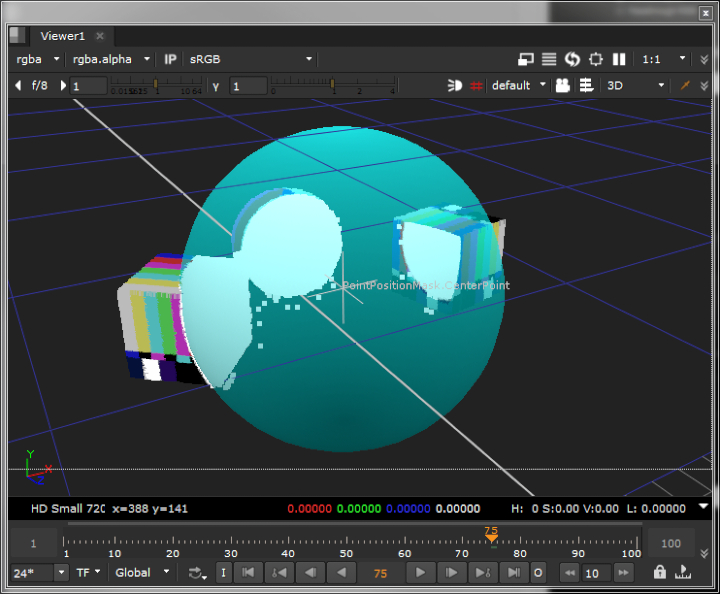Open the 3D view mode dropdown
720x594 pixels.
coord(635,86)
